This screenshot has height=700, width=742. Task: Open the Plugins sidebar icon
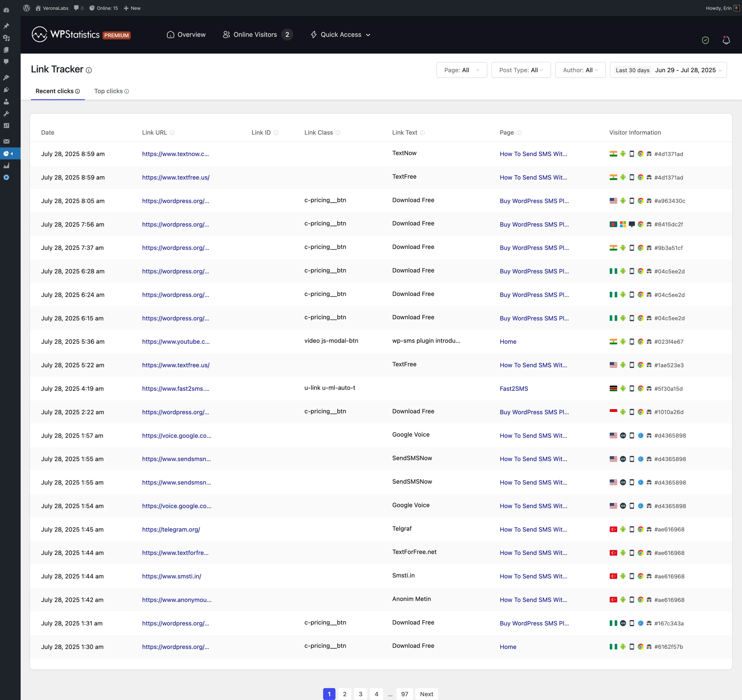pos(6,90)
